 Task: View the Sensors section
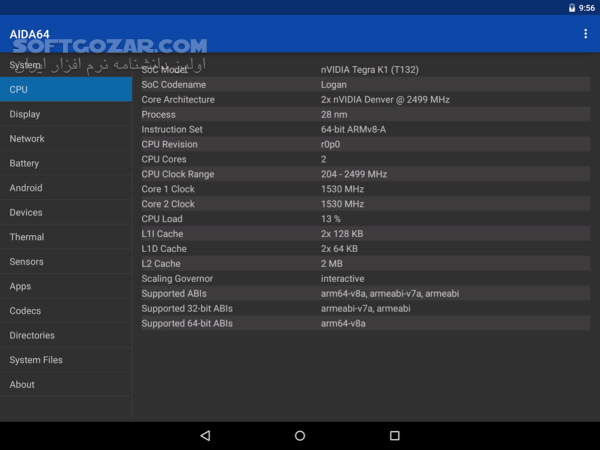[x=66, y=261]
